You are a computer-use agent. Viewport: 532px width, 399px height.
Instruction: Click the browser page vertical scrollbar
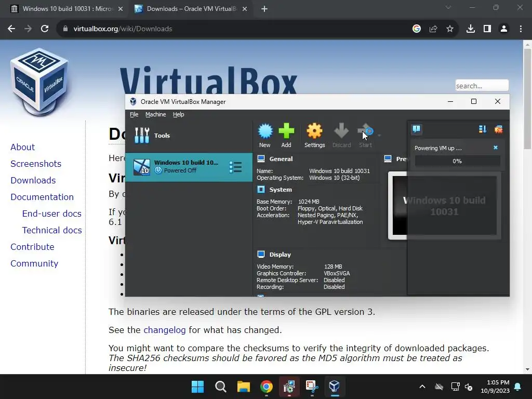pyautogui.click(x=527, y=98)
